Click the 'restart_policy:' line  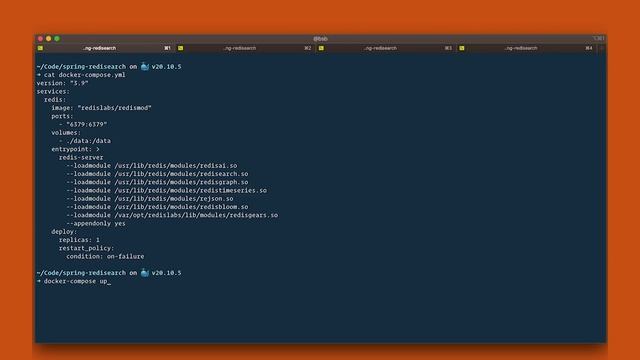87,248
